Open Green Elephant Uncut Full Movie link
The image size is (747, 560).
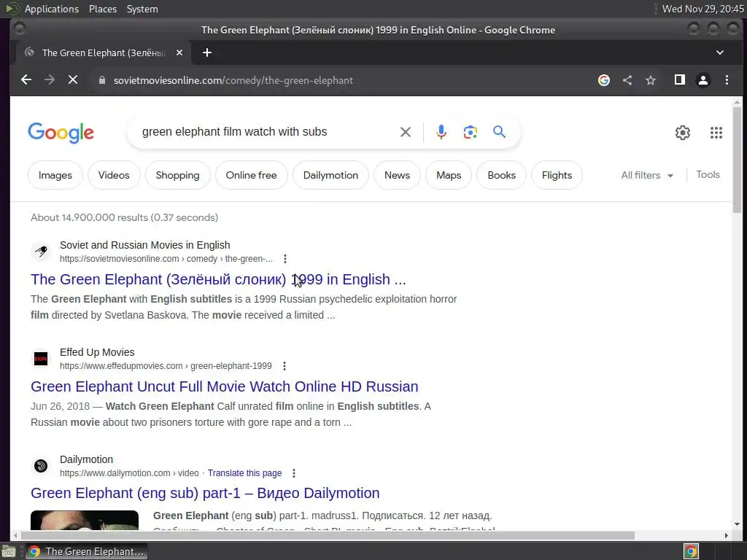tap(225, 386)
